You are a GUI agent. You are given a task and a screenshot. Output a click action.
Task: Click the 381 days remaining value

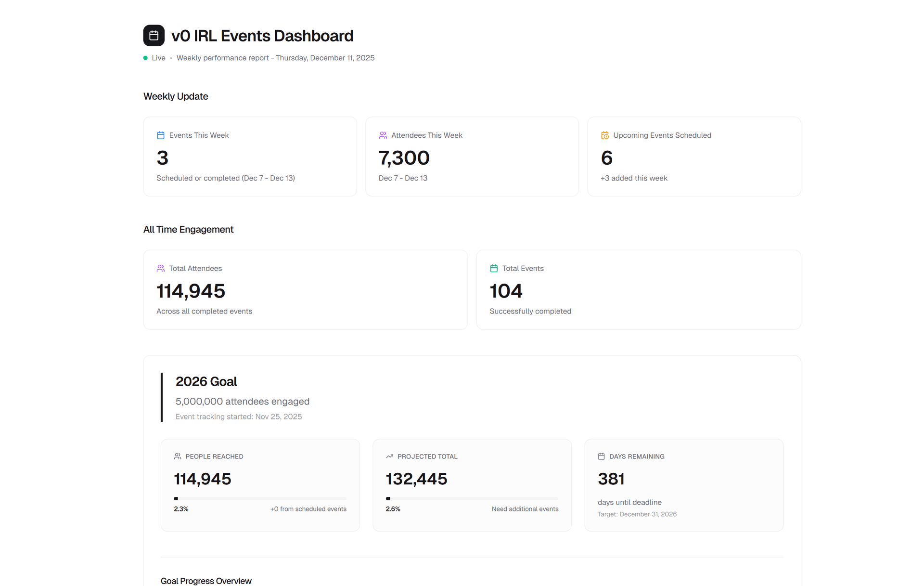pyautogui.click(x=611, y=479)
